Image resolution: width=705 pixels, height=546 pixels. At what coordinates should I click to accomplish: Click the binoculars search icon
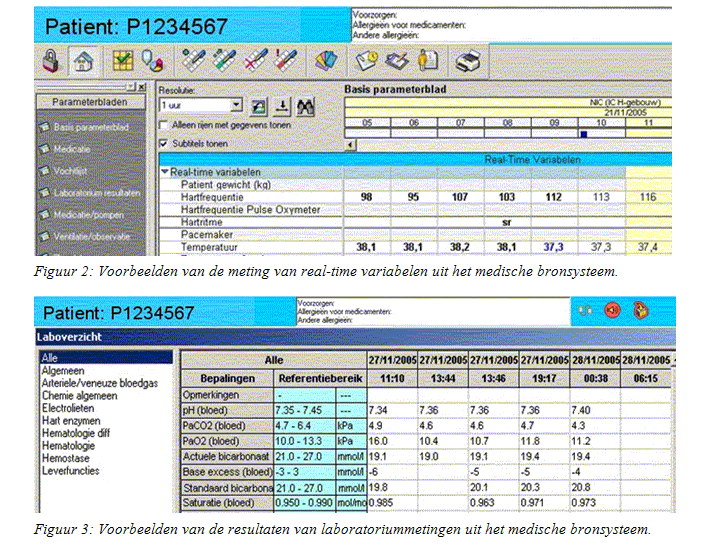click(x=306, y=107)
